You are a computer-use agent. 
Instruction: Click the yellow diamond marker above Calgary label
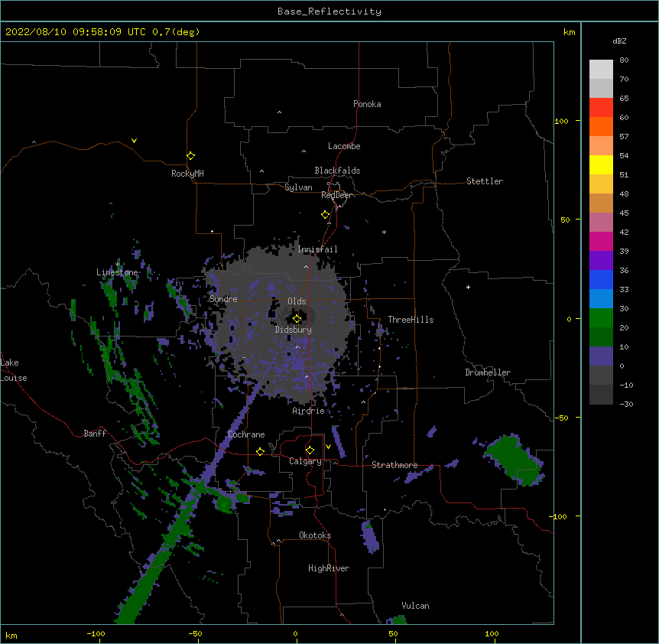point(310,450)
